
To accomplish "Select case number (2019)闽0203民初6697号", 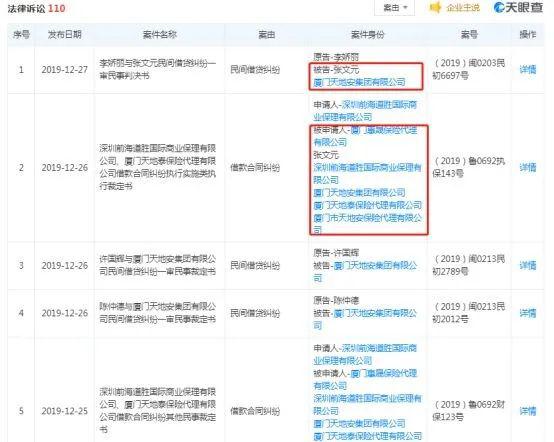I will pos(469,69).
